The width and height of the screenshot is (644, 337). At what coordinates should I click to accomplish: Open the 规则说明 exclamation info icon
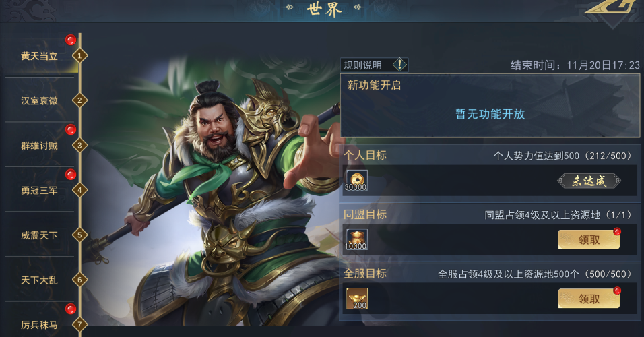pyautogui.click(x=399, y=65)
